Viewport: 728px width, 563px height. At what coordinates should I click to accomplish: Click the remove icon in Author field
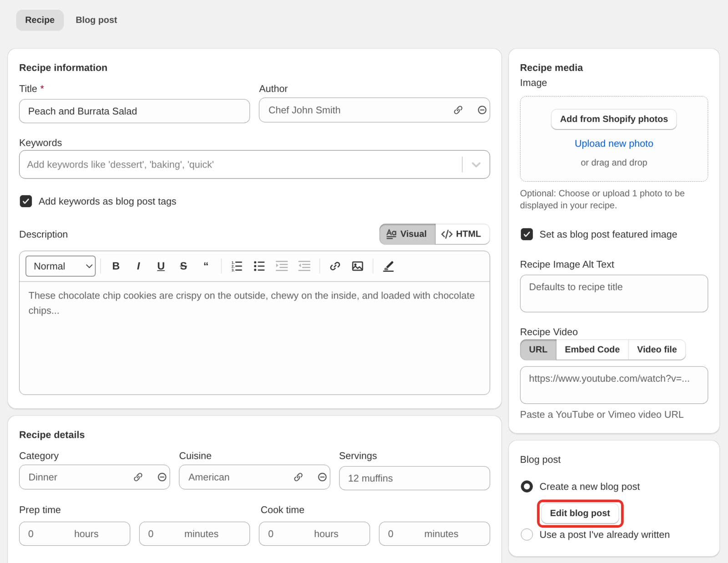[x=482, y=110]
